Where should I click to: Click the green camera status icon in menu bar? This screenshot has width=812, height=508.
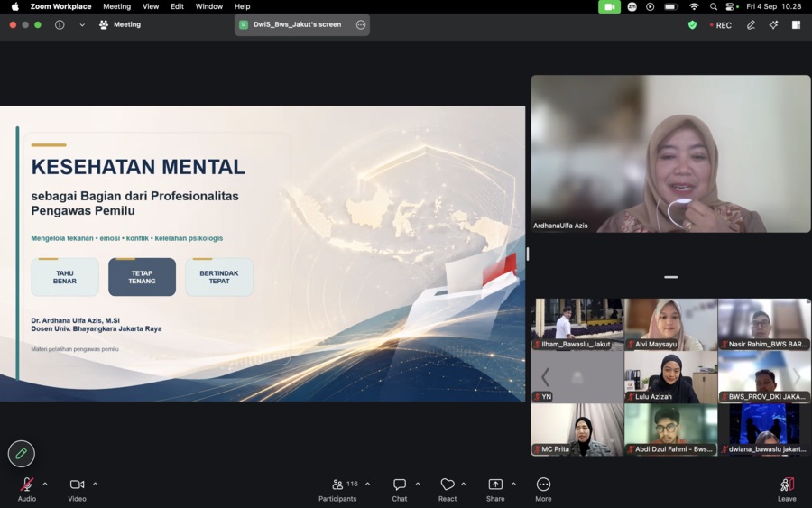pos(610,6)
